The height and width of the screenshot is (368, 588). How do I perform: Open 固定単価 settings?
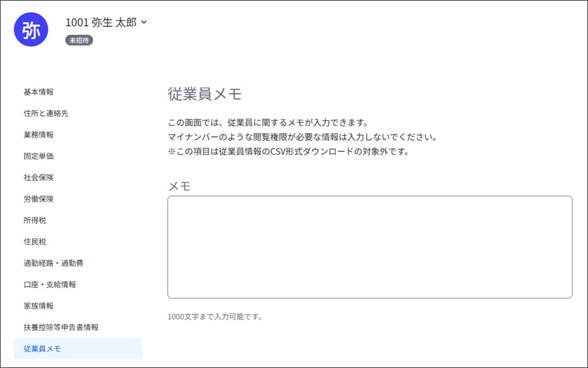[38, 156]
